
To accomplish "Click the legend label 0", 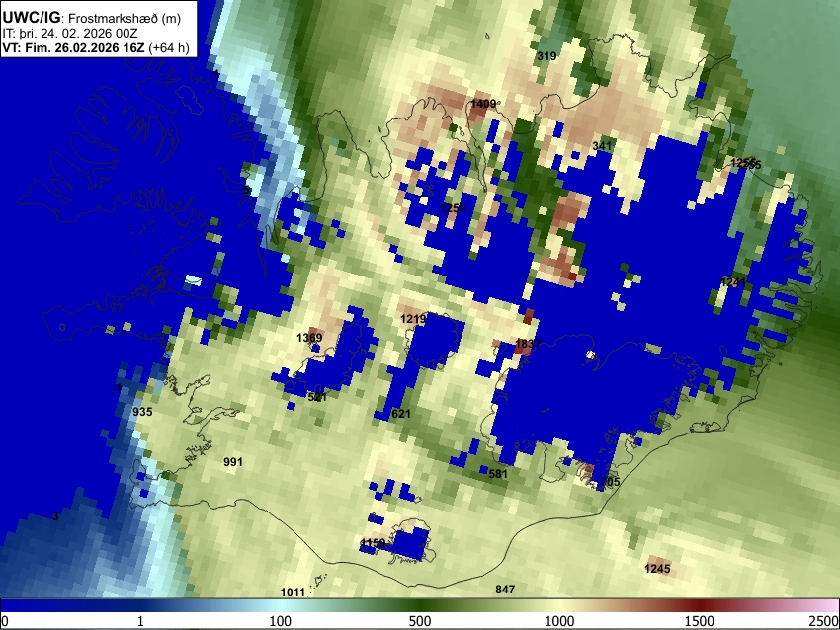I will click(5, 621).
